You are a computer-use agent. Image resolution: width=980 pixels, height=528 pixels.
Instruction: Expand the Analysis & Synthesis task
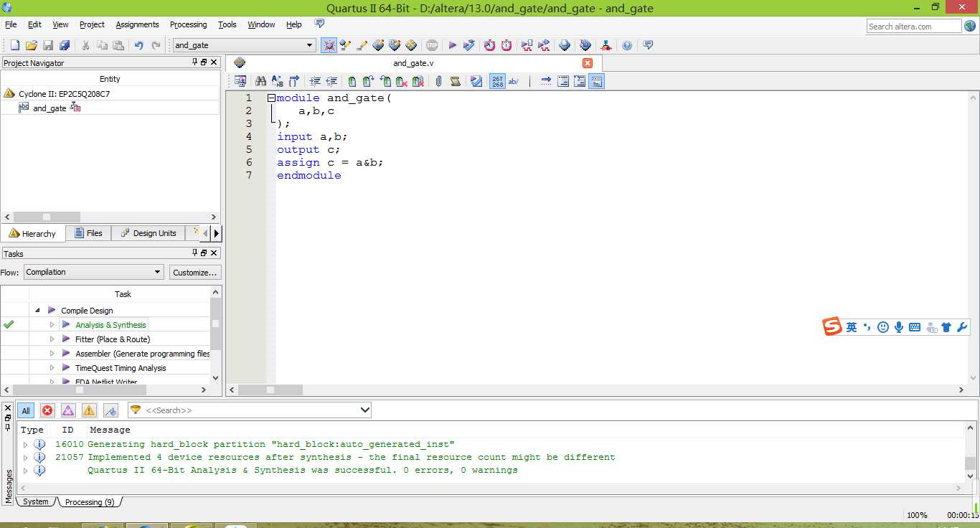point(52,325)
